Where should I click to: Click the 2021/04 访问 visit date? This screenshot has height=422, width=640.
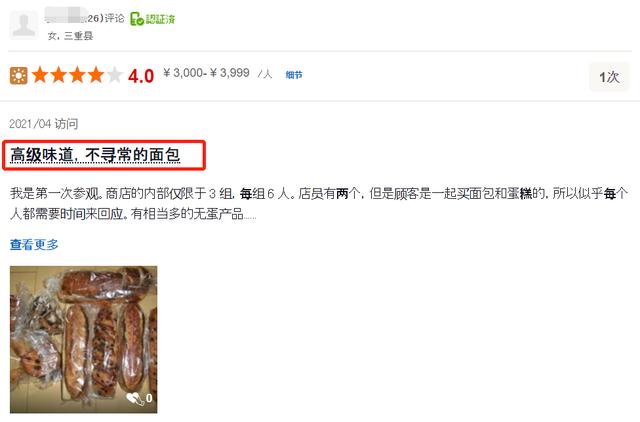(44, 124)
